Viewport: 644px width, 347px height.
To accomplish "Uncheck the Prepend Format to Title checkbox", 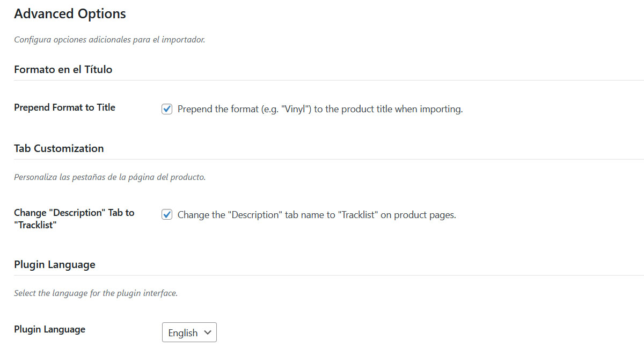I will click(167, 109).
